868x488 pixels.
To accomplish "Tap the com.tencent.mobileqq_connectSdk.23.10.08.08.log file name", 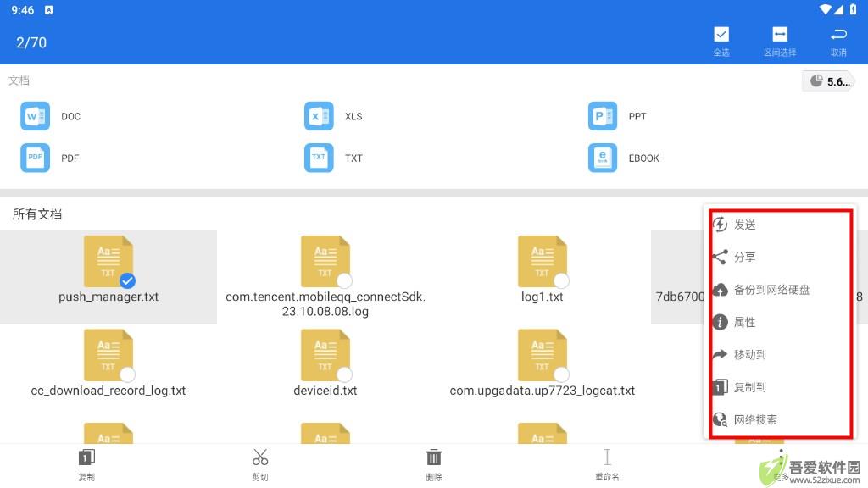I will click(x=325, y=304).
